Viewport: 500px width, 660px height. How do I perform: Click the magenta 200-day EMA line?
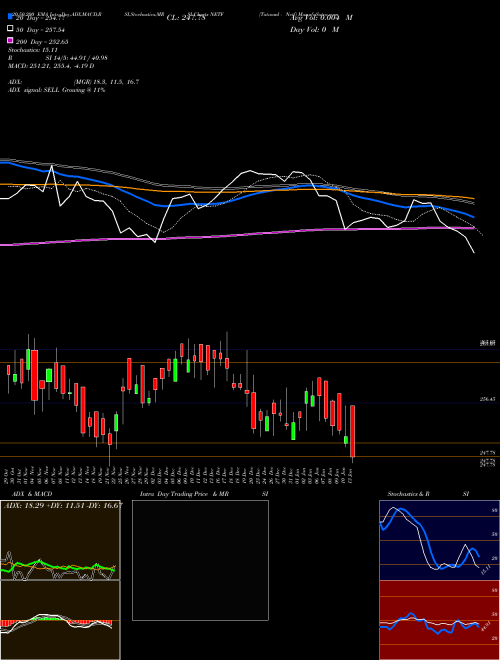point(236,235)
